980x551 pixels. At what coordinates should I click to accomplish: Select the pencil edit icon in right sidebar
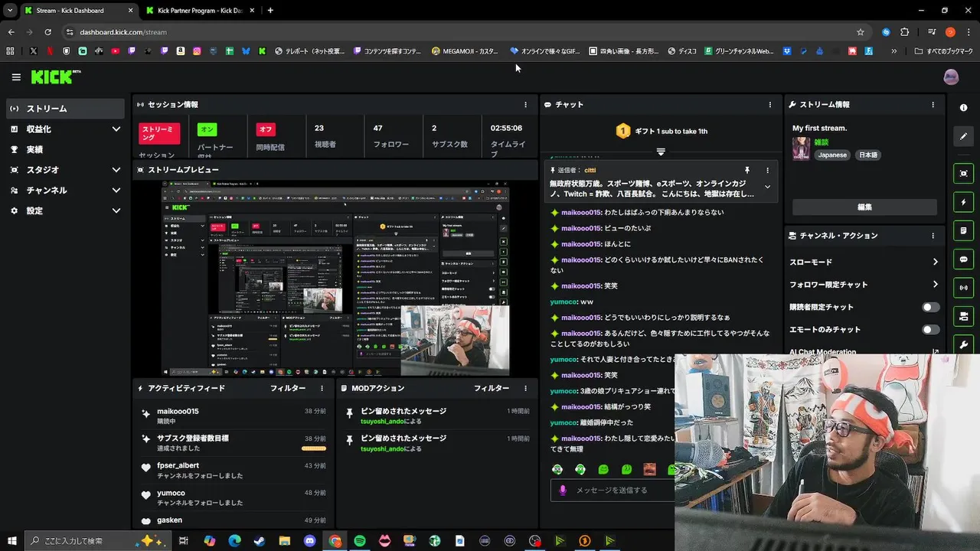964,136
